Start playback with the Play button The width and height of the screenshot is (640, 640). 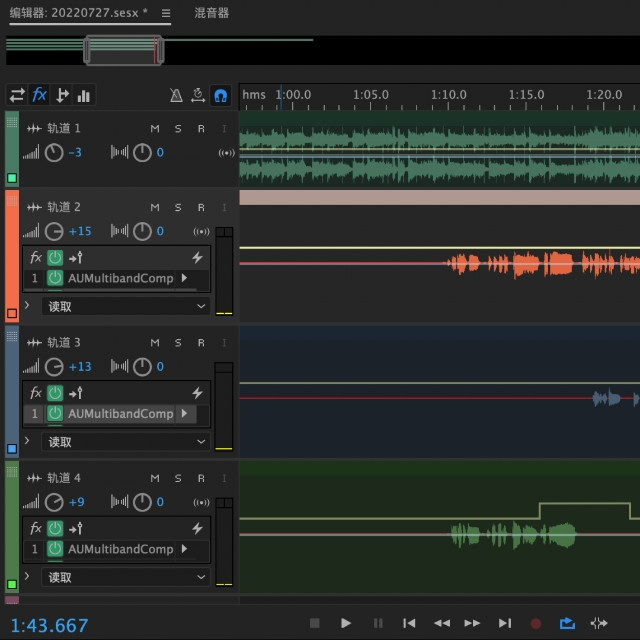pyautogui.click(x=345, y=623)
